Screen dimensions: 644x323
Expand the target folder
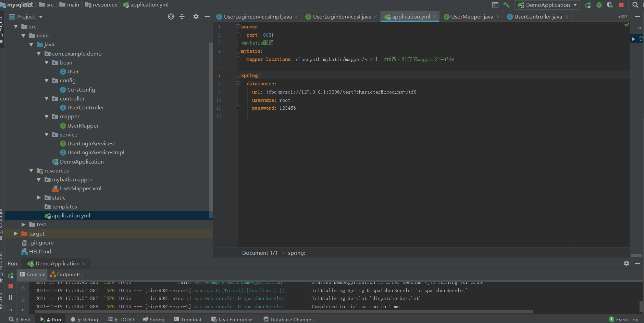(x=16, y=234)
